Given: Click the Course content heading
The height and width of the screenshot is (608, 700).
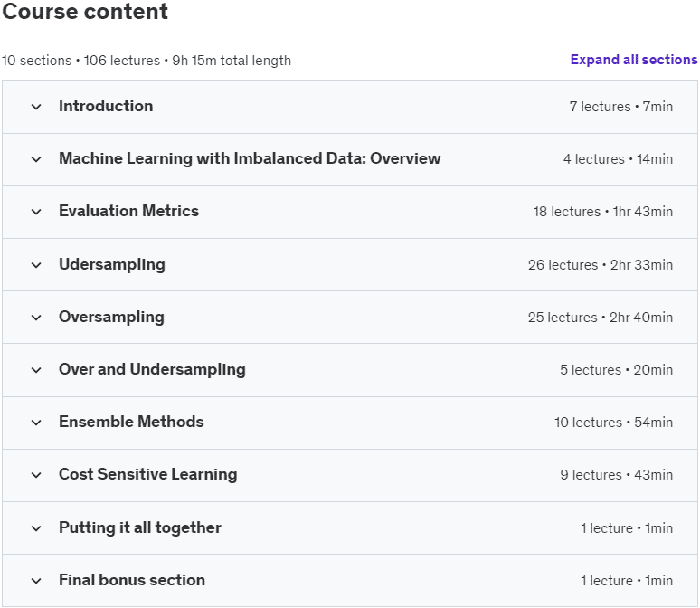Looking at the screenshot, I should tap(85, 11).
